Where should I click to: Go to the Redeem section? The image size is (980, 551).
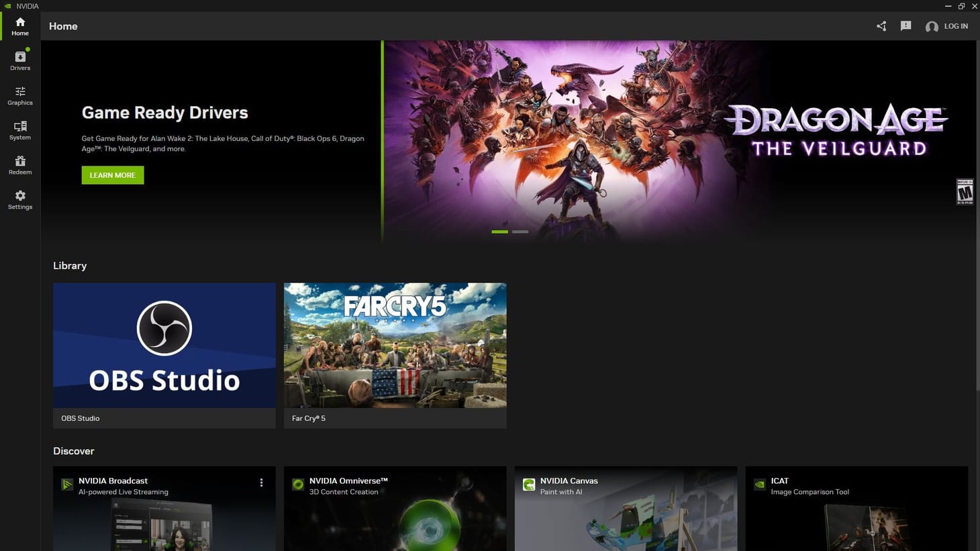[19, 165]
